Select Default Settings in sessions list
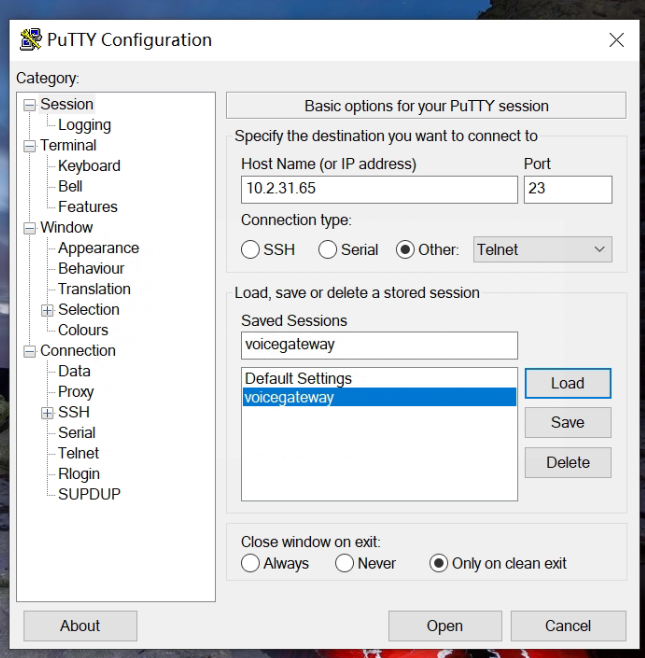The height and width of the screenshot is (658, 645). coord(379,379)
